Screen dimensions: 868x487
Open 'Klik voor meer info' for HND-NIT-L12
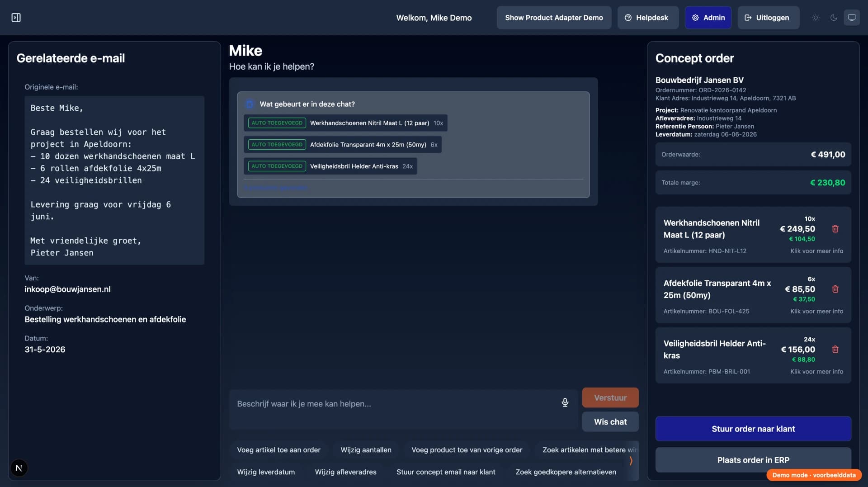pyautogui.click(x=816, y=251)
